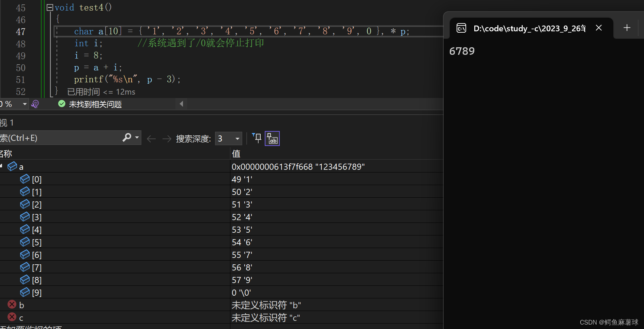Click the comment on line 48
This screenshot has width=644, height=329.
click(201, 43)
